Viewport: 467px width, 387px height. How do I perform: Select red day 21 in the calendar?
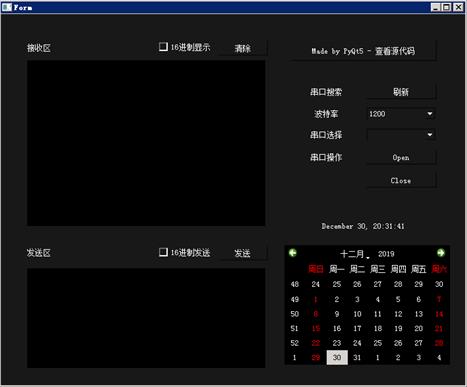tap(439, 328)
